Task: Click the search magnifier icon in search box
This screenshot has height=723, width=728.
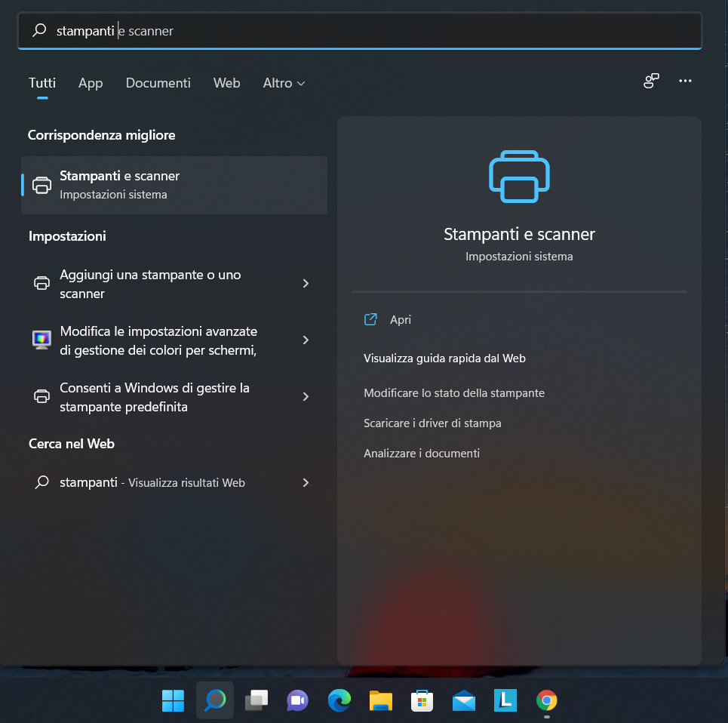Action: pyautogui.click(x=39, y=30)
